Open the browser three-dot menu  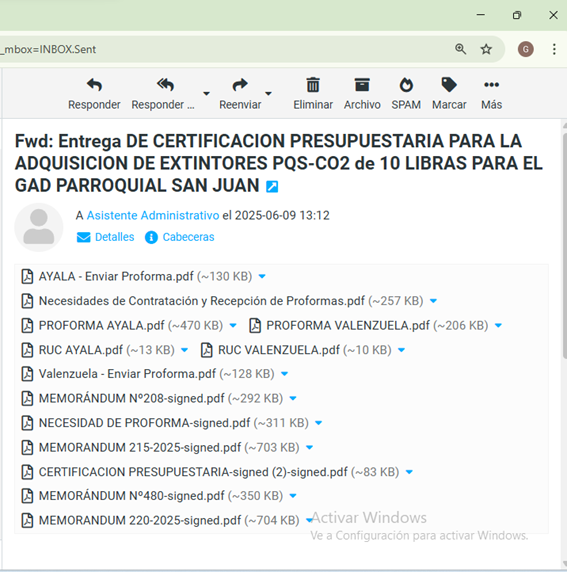(554, 49)
